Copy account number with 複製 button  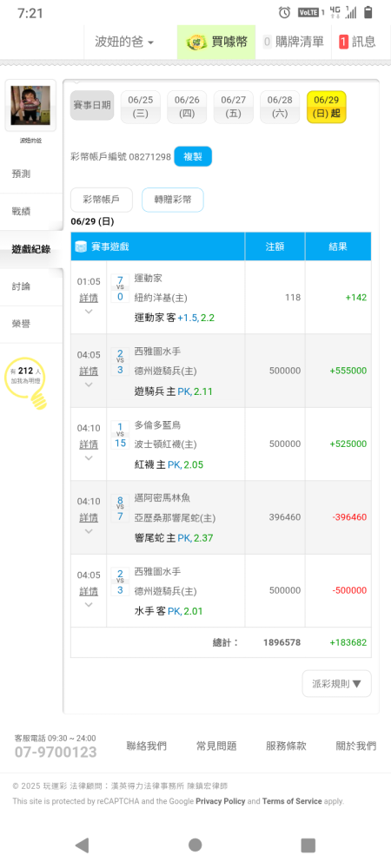(193, 156)
